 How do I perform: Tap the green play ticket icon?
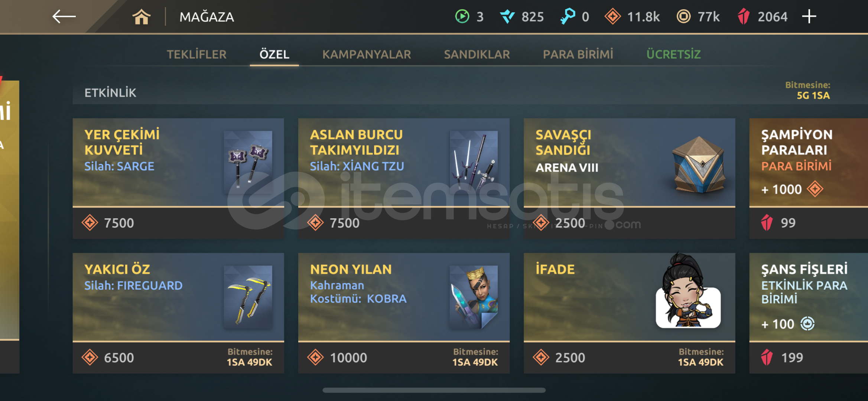[462, 17]
